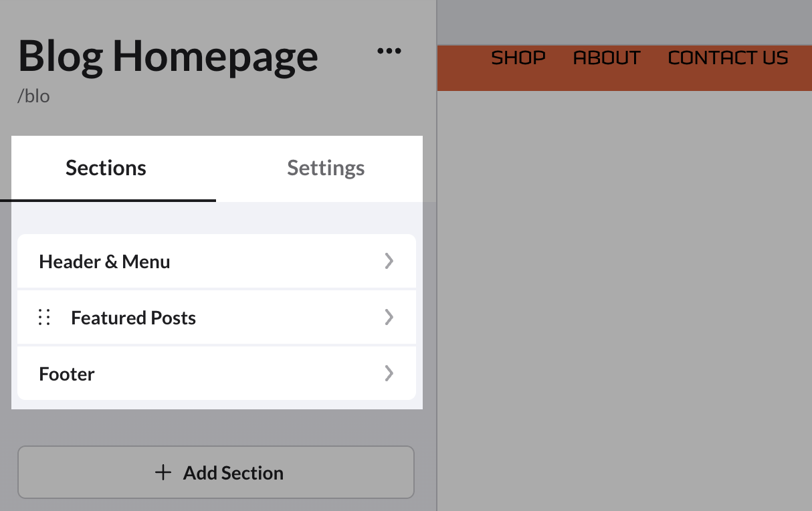Click the Featured Posts drag handle icon

(x=44, y=317)
